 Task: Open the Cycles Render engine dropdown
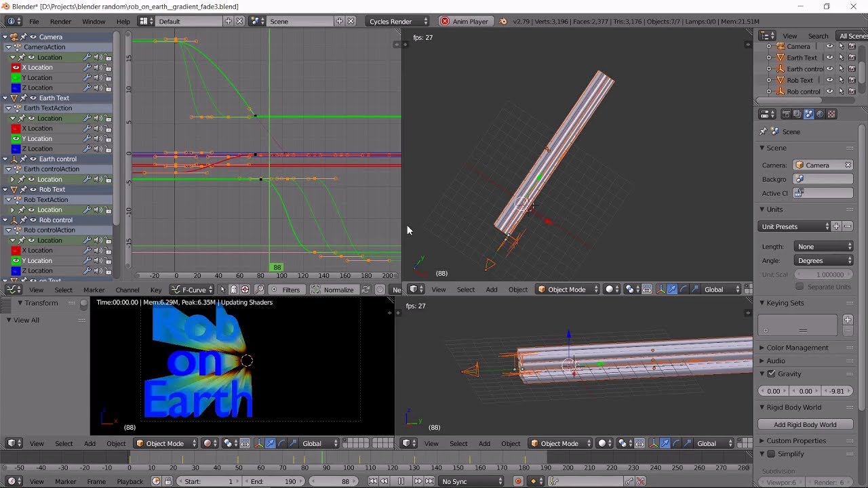coord(397,21)
